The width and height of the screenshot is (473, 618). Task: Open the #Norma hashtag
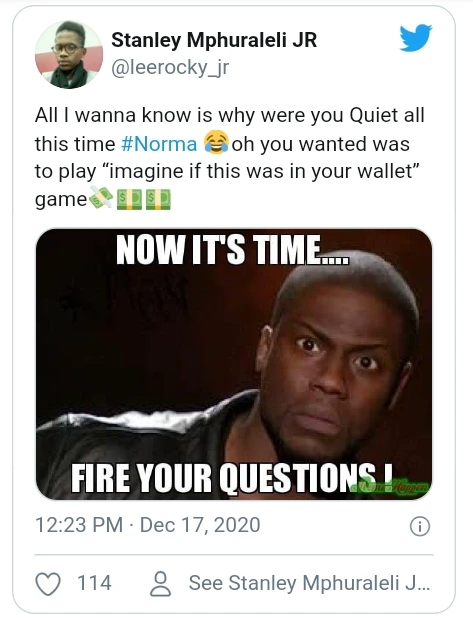tap(159, 143)
